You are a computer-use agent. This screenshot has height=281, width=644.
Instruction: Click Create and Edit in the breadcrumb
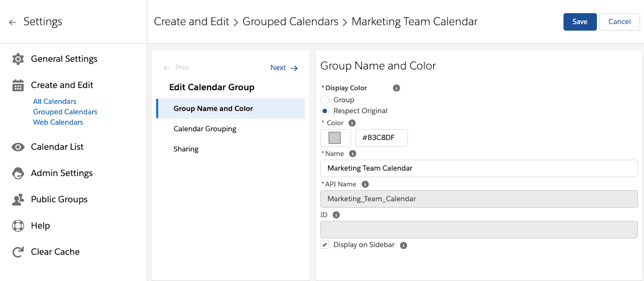tap(192, 22)
